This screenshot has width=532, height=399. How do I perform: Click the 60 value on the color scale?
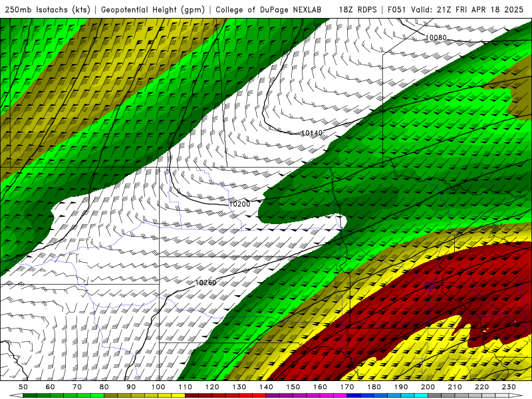[x=51, y=387]
